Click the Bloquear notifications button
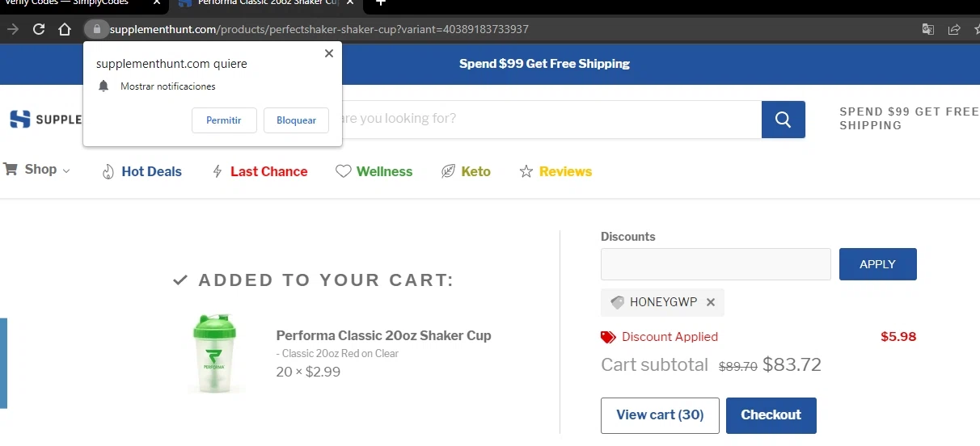The height and width of the screenshot is (446, 980). 296,120
